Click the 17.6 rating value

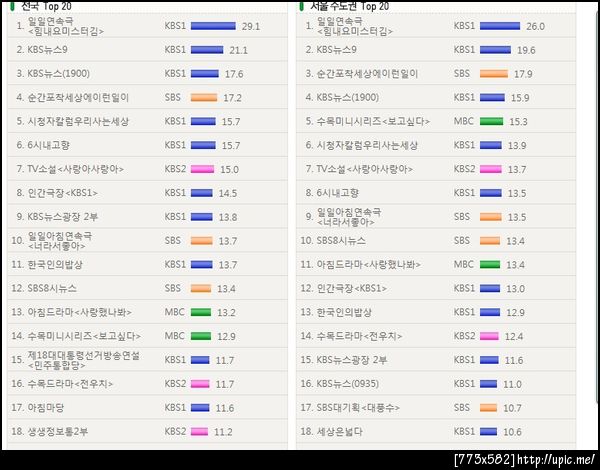(x=234, y=74)
